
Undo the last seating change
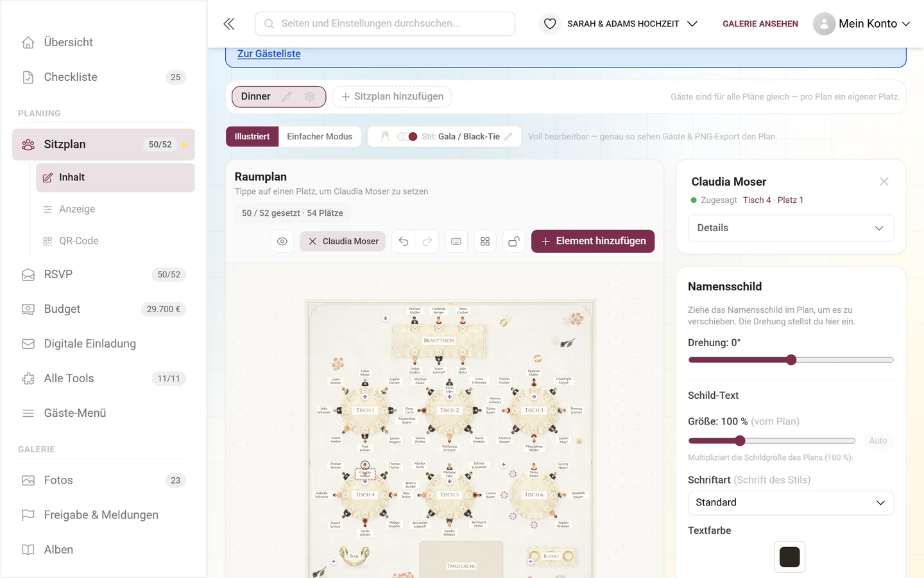coord(404,241)
